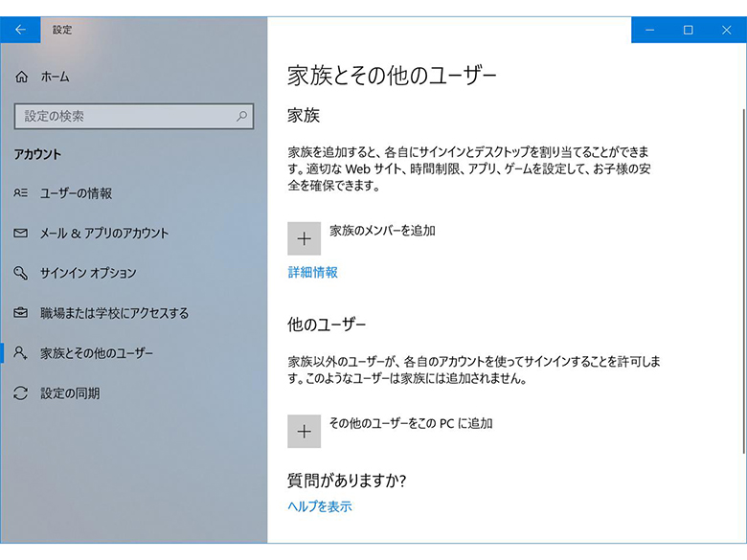
Task: Click the vertical scrollbar on right edge
Action: coord(743,287)
